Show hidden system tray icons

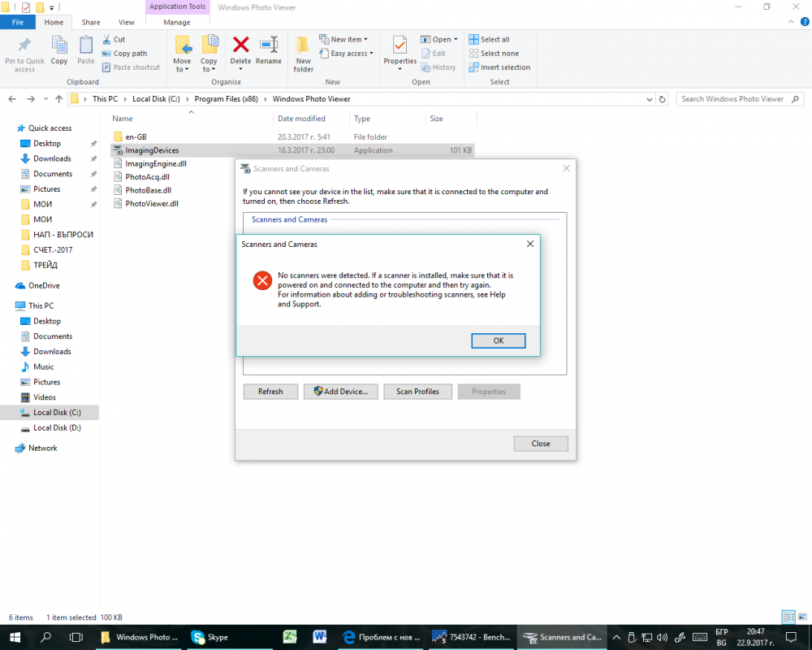click(x=616, y=637)
